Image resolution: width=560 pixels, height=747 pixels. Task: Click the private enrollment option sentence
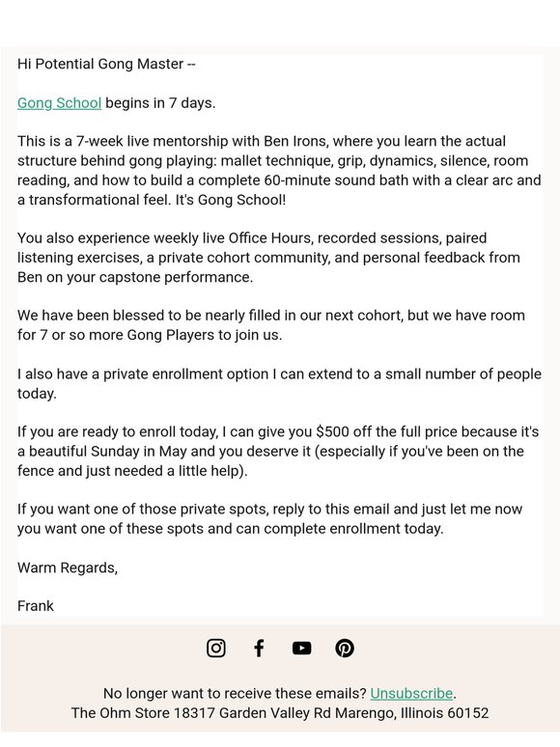[x=279, y=383]
